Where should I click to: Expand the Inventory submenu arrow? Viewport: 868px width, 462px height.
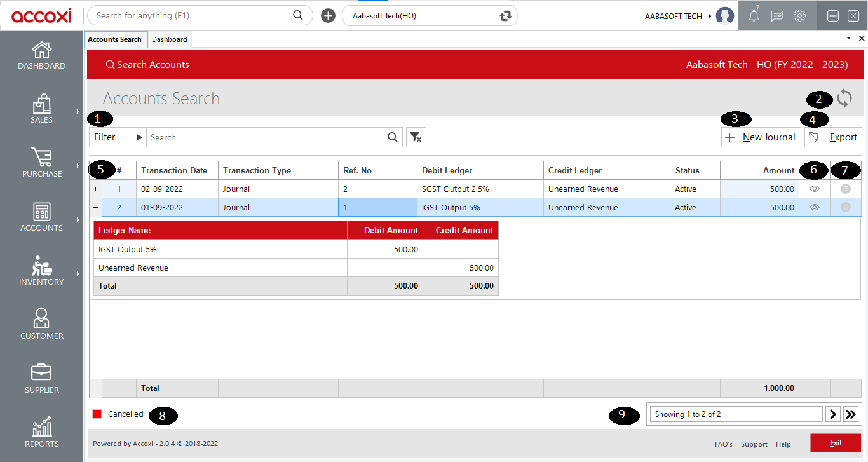pos(78,273)
